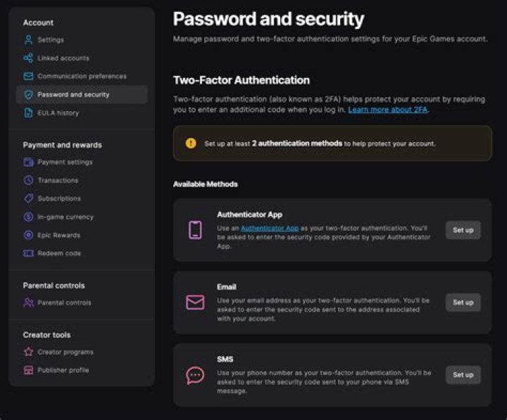
Task: Click the yellow warning alert icon
Action: pyautogui.click(x=191, y=144)
